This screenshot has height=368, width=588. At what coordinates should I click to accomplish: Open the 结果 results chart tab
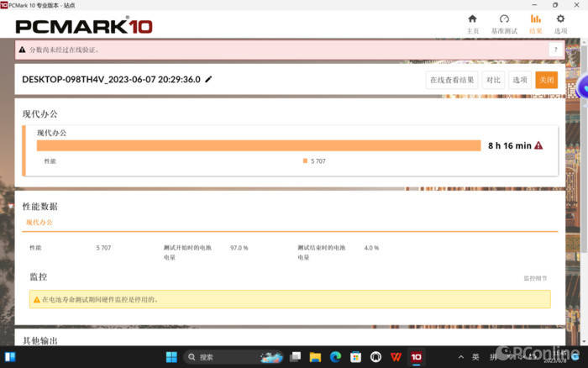pos(536,24)
